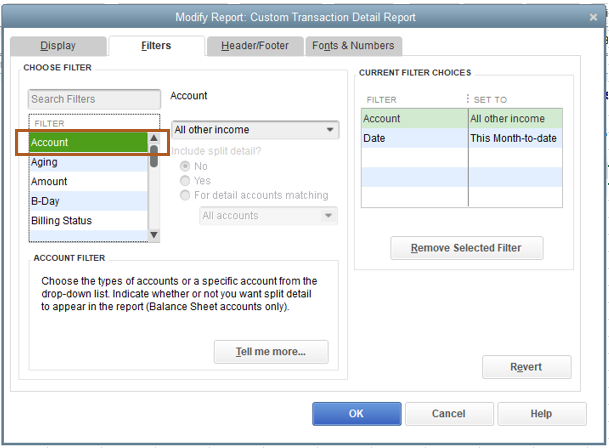Confirm with the OK button
The width and height of the screenshot is (609, 448).
(356, 414)
